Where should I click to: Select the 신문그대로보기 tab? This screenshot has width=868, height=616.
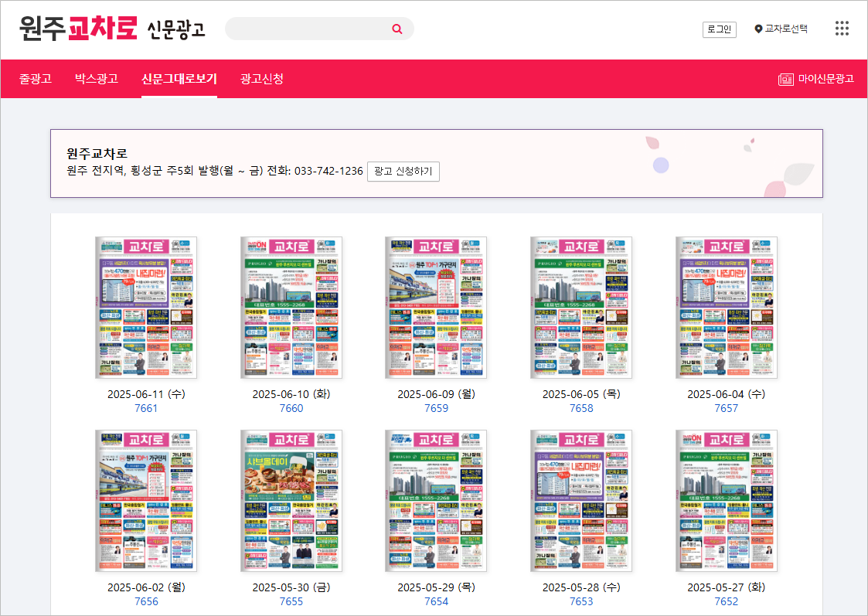(x=179, y=79)
